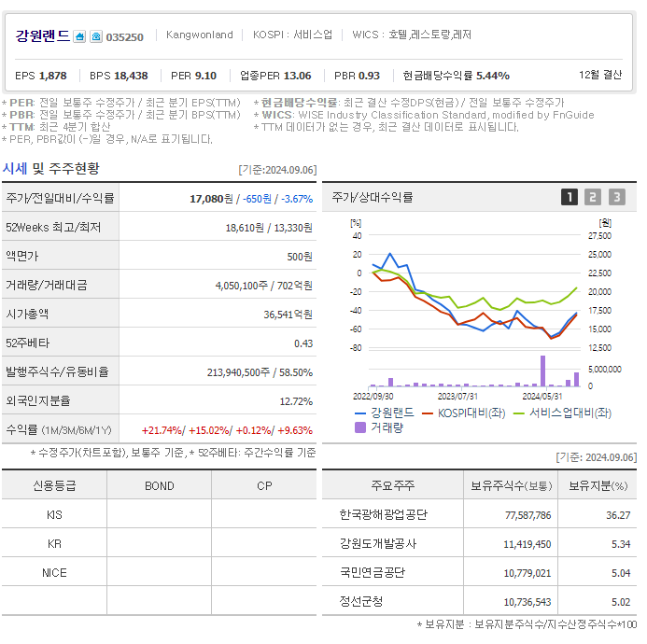The image size is (647, 644).
Task: Select BPS value 18,438
Action: 131,76
